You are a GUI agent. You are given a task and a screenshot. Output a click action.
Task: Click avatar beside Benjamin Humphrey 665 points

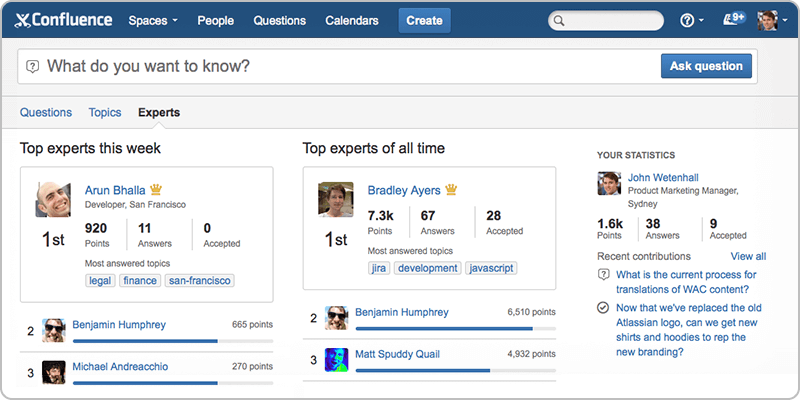point(54,330)
